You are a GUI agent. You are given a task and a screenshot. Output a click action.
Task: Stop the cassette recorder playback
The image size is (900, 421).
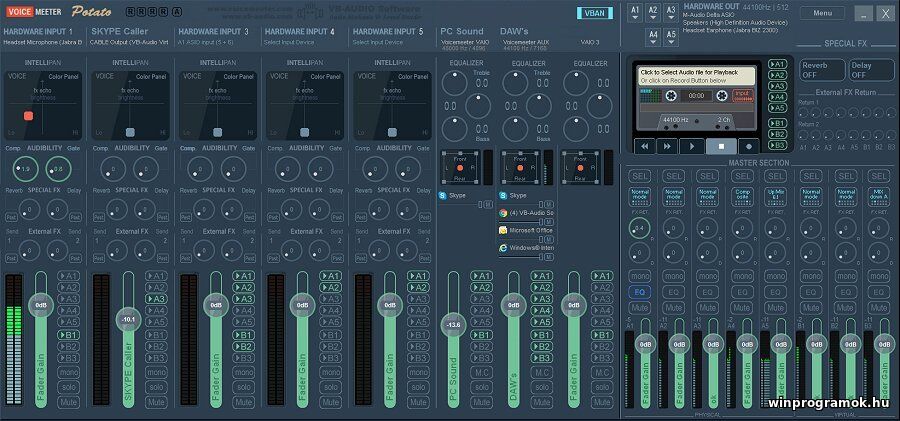720,146
